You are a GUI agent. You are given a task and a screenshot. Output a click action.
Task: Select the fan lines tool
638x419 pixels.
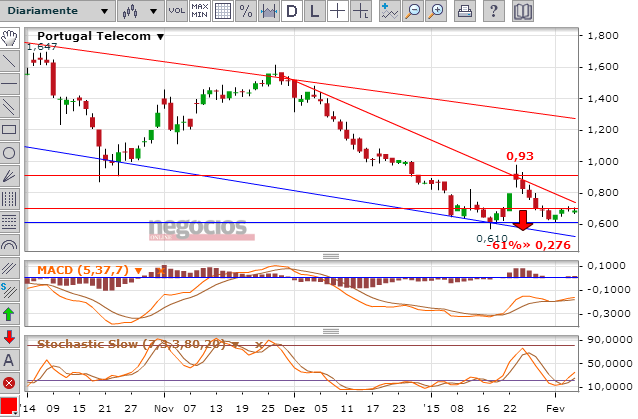9,176
